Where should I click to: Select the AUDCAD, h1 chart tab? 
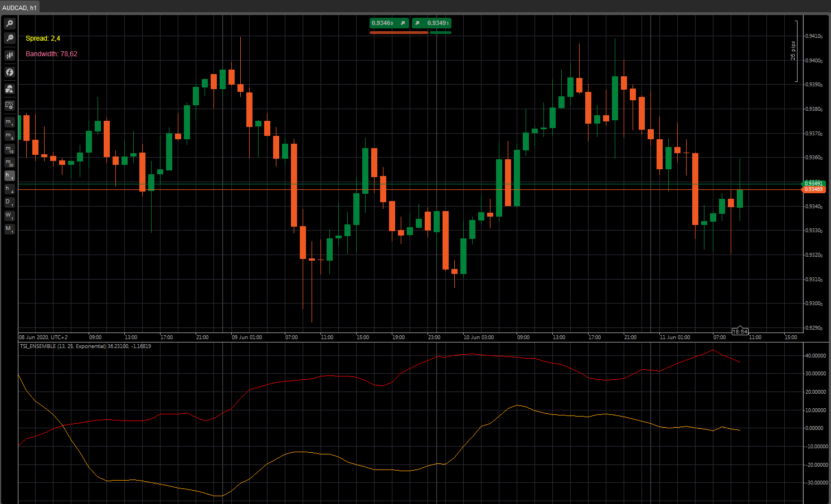point(20,8)
